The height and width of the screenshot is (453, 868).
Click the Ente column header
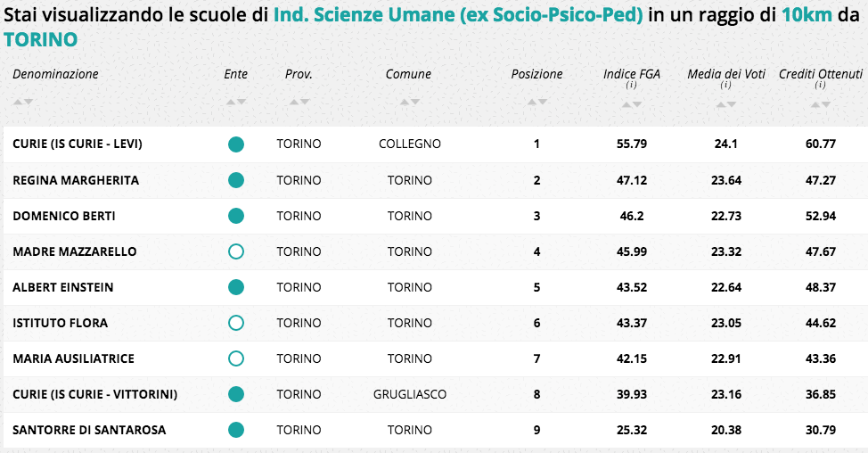(236, 74)
